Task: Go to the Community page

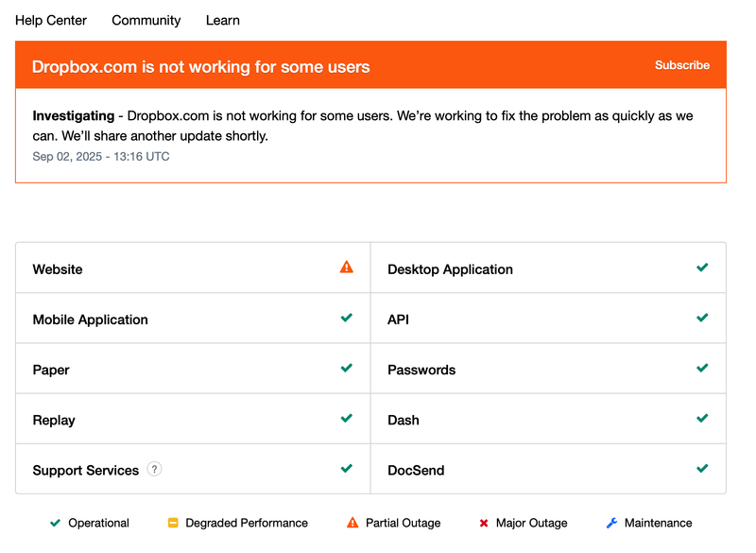Action: click(x=146, y=20)
